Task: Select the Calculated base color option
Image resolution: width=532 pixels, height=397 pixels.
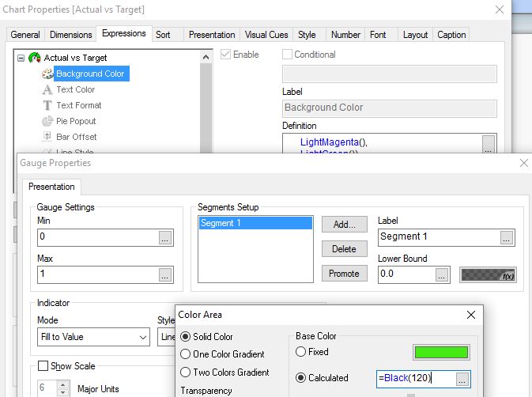Action: coord(300,378)
